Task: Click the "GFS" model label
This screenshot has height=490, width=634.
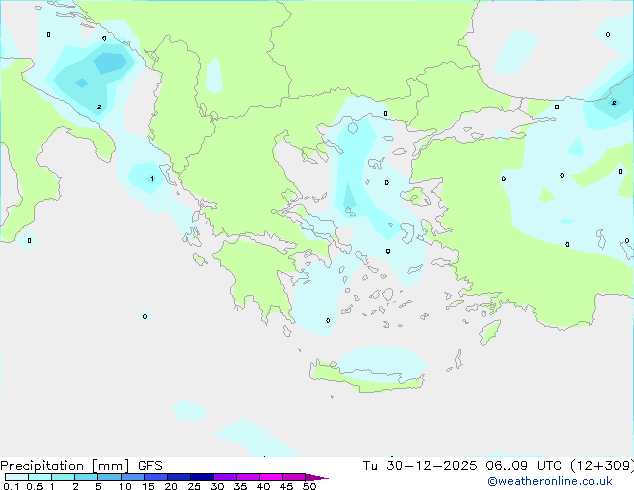Action: point(150,466)
